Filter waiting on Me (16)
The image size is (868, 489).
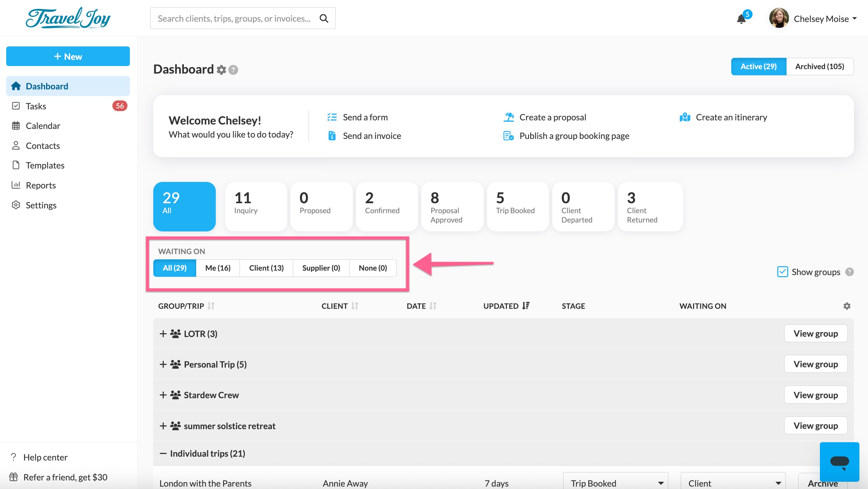[218, 268]
